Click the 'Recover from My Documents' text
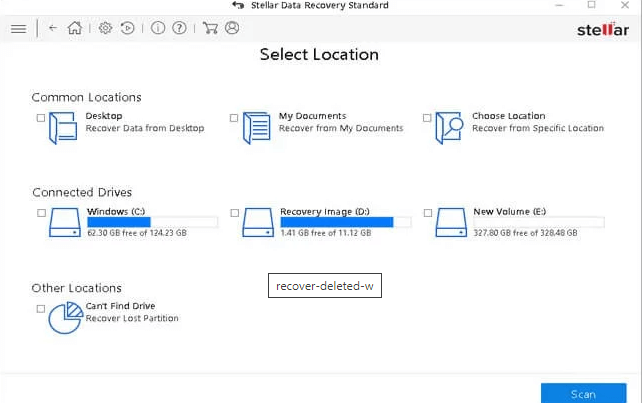644x403 pixels. coord(341,128)
